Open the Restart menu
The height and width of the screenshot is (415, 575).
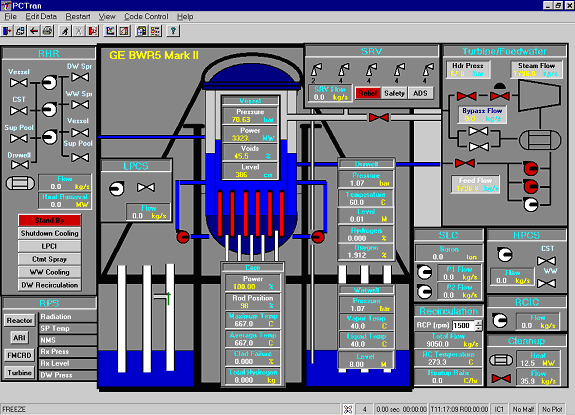point(78,16)
